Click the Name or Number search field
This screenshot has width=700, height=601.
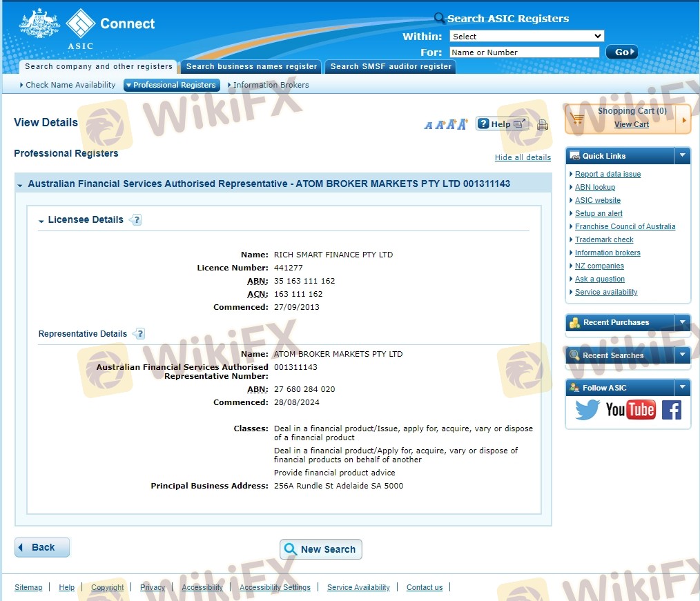[x=524, y=52]
